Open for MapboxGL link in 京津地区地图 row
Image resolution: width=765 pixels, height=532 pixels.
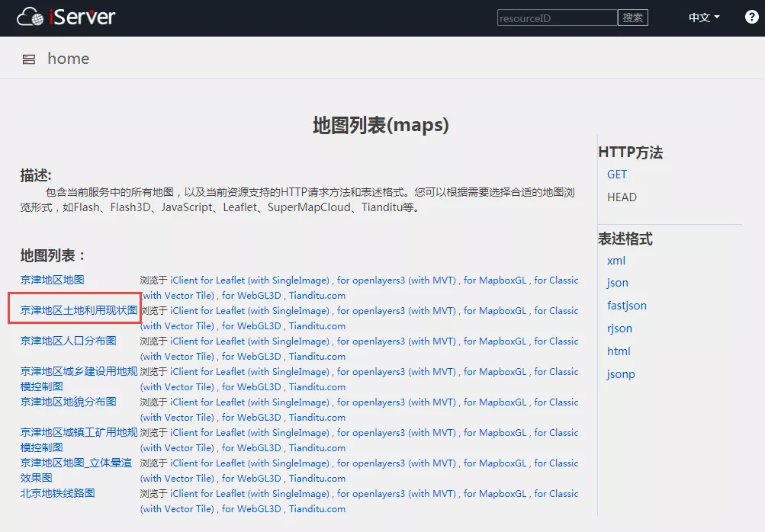click(495, 280)
